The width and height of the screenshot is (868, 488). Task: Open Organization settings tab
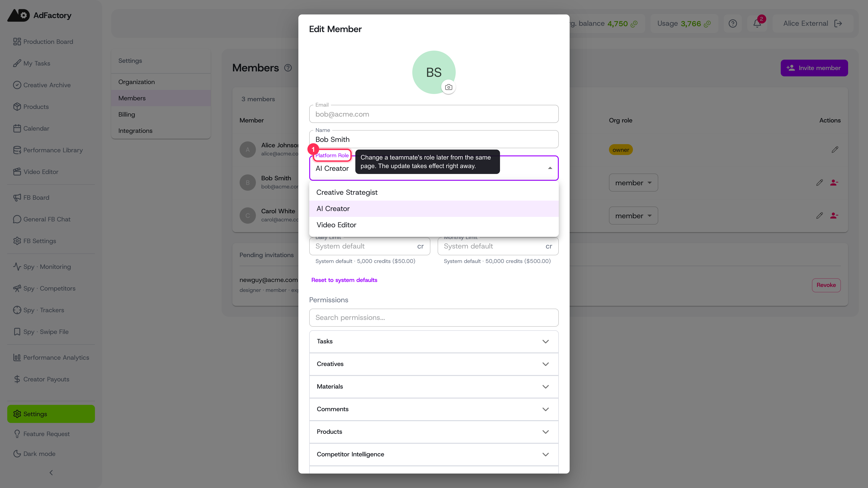point(161,82)
